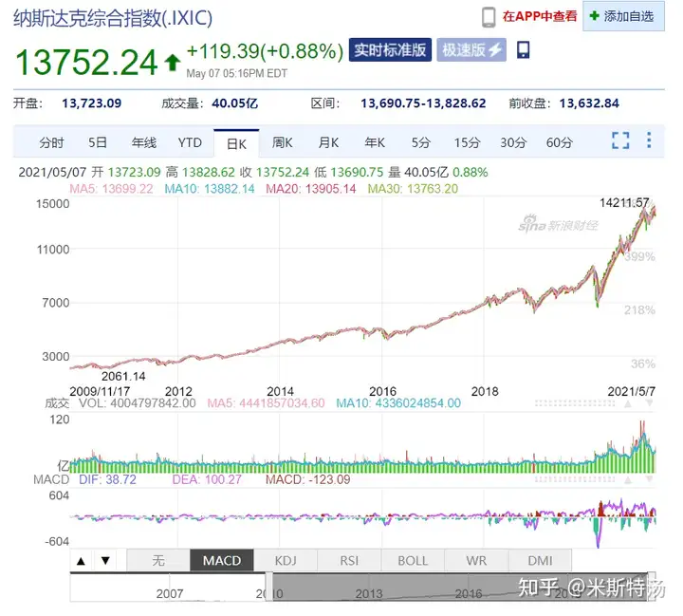Click the gray selected range in the timeline navigator
683x616 pixels.
coord(462,587)
